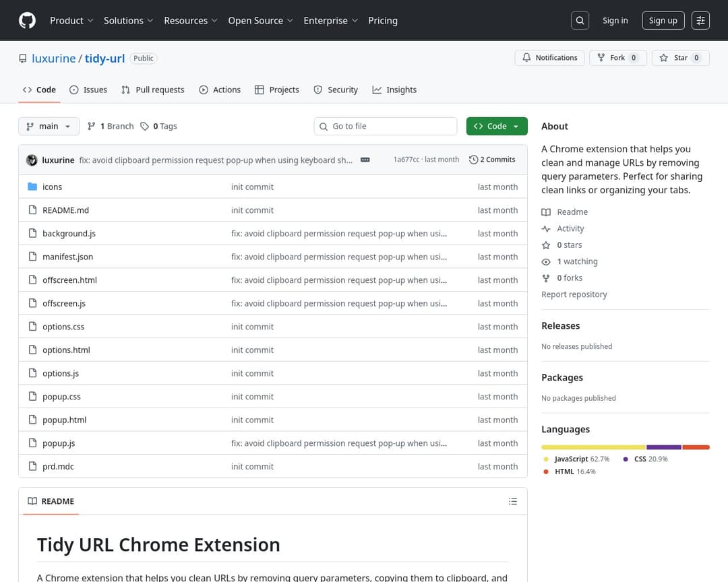728x582 pixels.
Task: Click the commit message ellipsis icon
Action: 365,160
